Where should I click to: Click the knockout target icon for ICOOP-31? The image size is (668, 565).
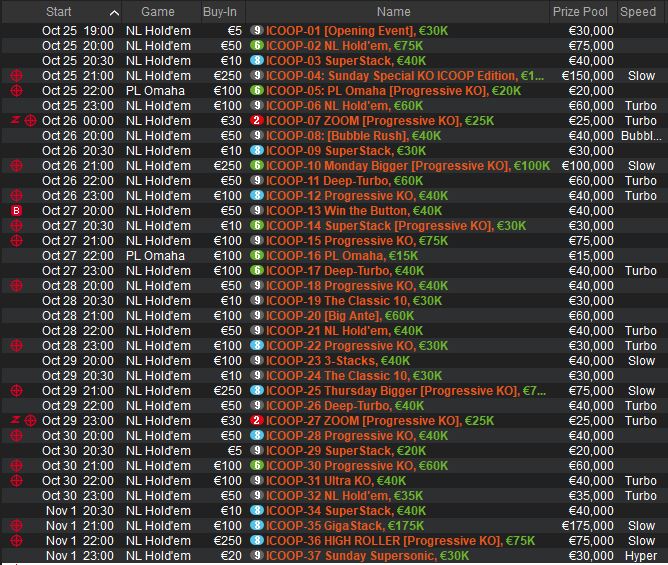(x=16, y=481)
